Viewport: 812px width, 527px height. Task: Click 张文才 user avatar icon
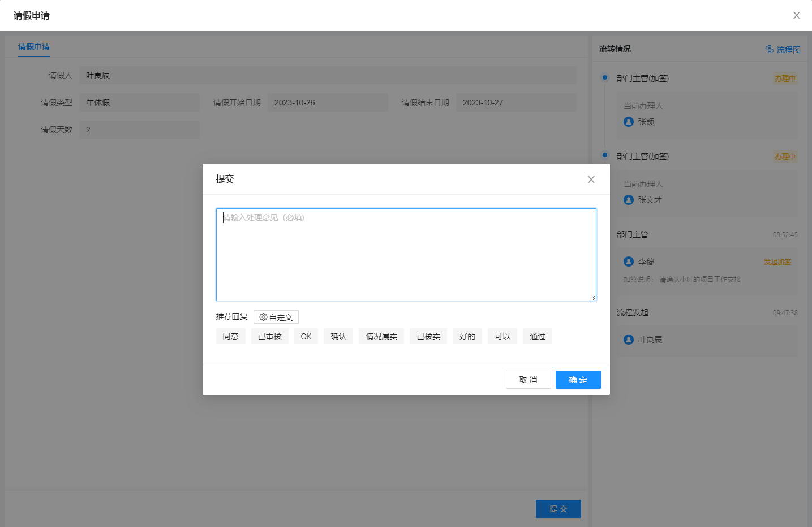tap(628, 200)
